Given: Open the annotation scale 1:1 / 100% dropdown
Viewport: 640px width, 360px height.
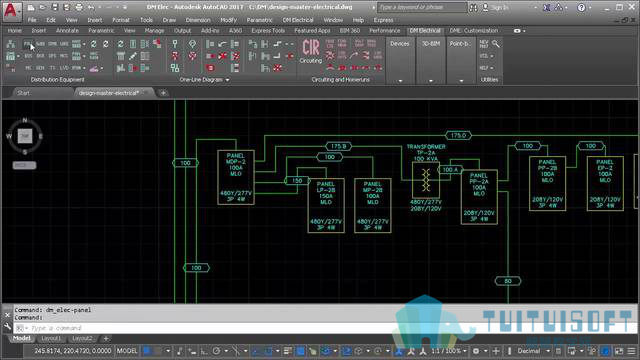Looking at the screenshot, I should click(x=449, y=351).
